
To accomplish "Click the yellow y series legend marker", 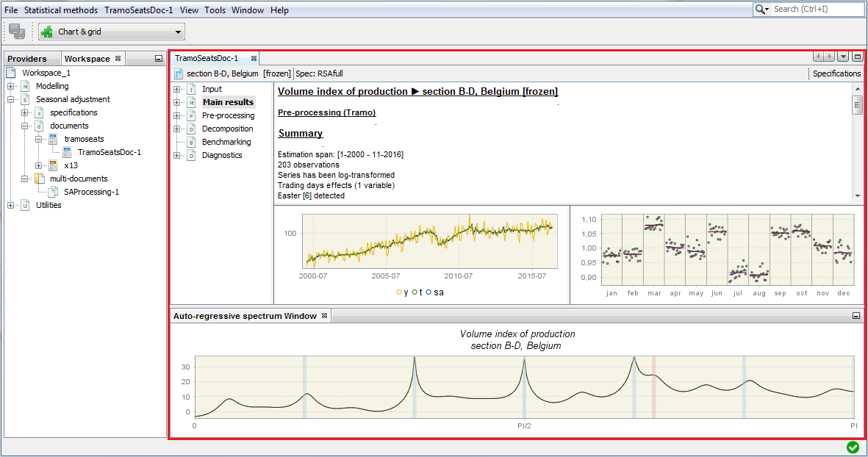I will pyautogui.click(x=399, y=292).
